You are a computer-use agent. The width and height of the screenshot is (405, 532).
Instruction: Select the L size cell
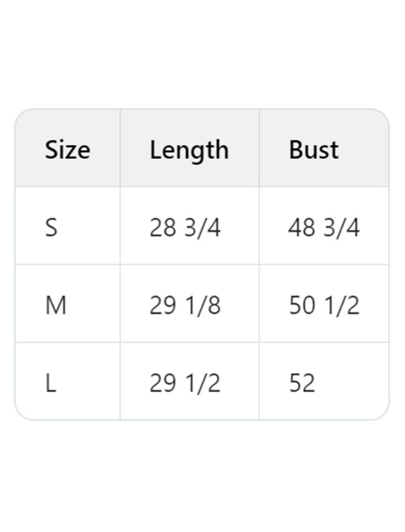pos(51,384)
